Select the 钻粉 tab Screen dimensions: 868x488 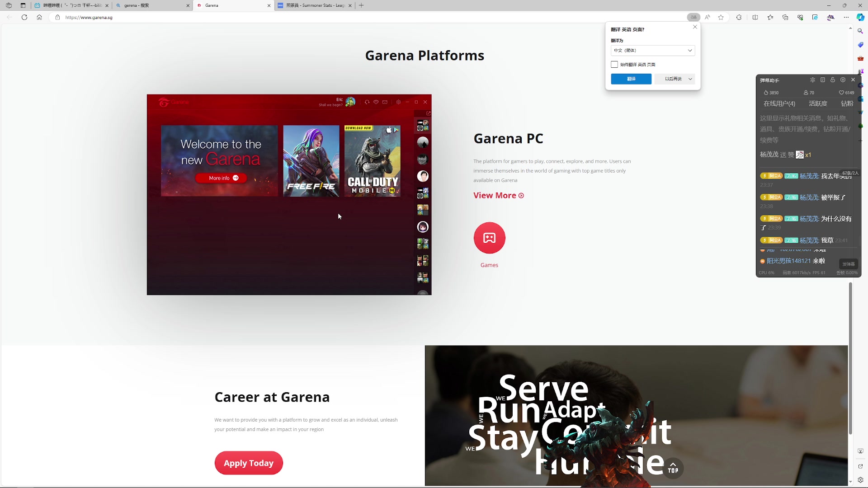[x=847, y=103]
